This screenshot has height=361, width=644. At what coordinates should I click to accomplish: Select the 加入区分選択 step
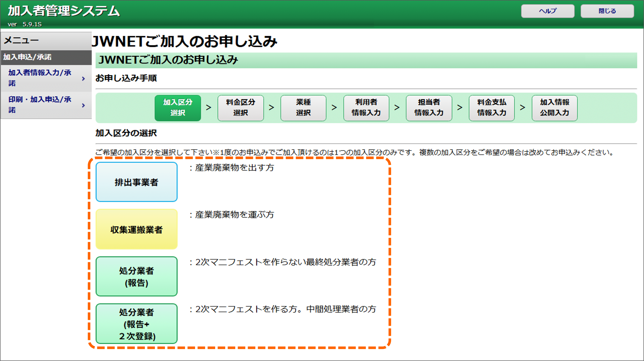coord(178,108)
